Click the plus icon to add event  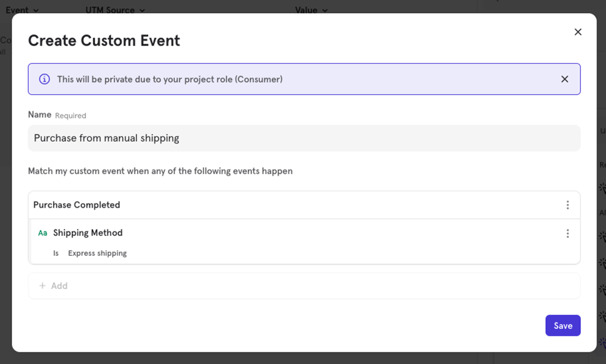pyautogui.click(x=43, y=286)
